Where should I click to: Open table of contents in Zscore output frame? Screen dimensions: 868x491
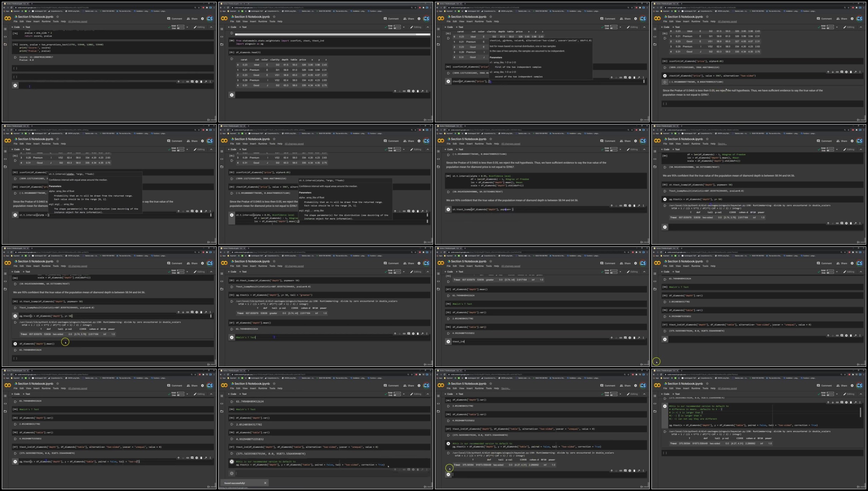point(5,29)
